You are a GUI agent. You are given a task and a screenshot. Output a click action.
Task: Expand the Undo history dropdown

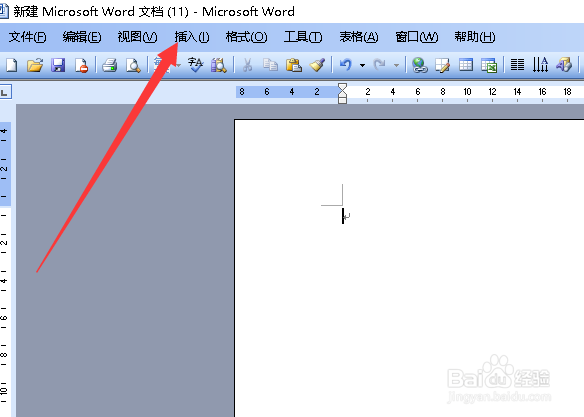tap(362, 66)
